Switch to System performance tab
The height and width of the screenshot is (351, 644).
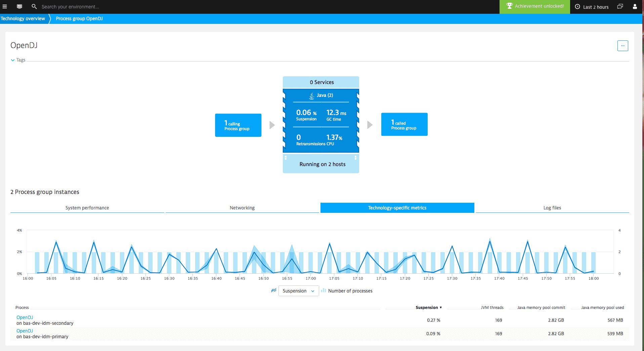[87, 208]
